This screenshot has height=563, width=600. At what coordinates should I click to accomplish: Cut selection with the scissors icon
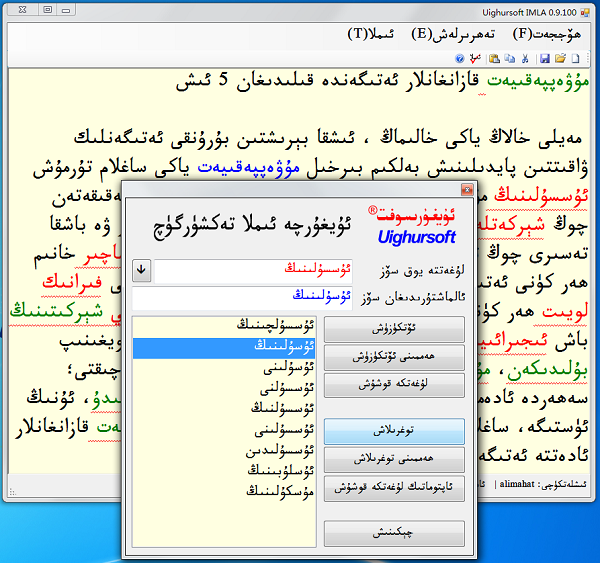[x=525, y=59]
